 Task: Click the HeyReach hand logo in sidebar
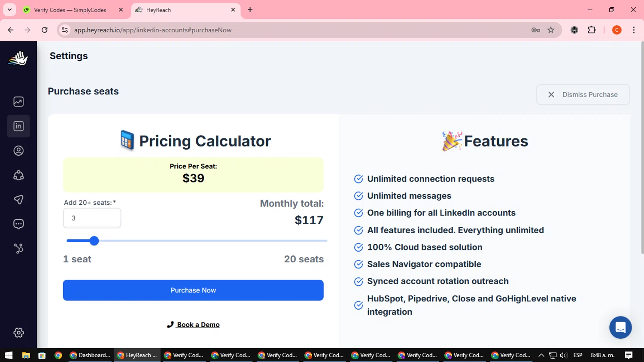[x=18, y=58]
